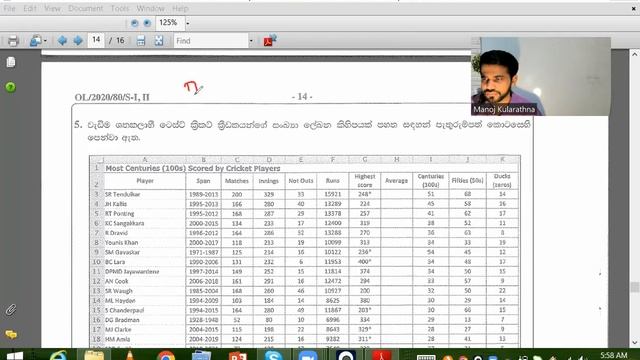Viewport: 640px width, 360px height.
Task: Click the '400*' highest score cell
Action: (364, 262)
